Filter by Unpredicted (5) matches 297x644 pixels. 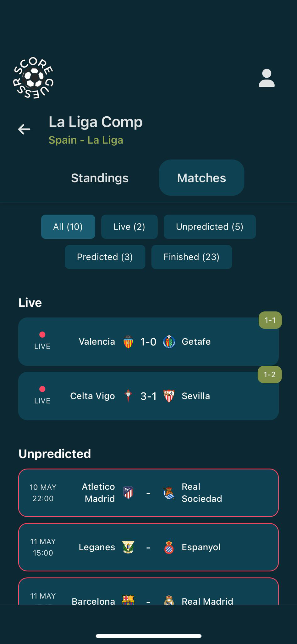pyautogui.click(x=210, y=227)
